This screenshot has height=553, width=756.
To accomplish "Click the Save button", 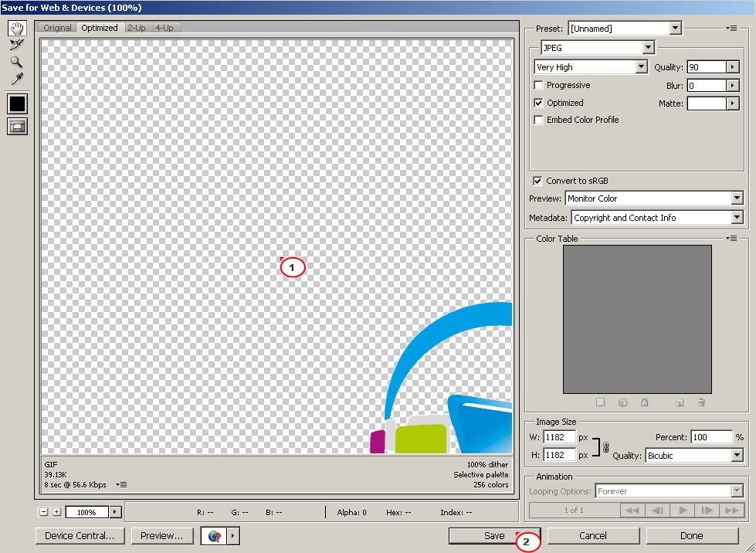I will pyautogui.click(x=494, y=535).
